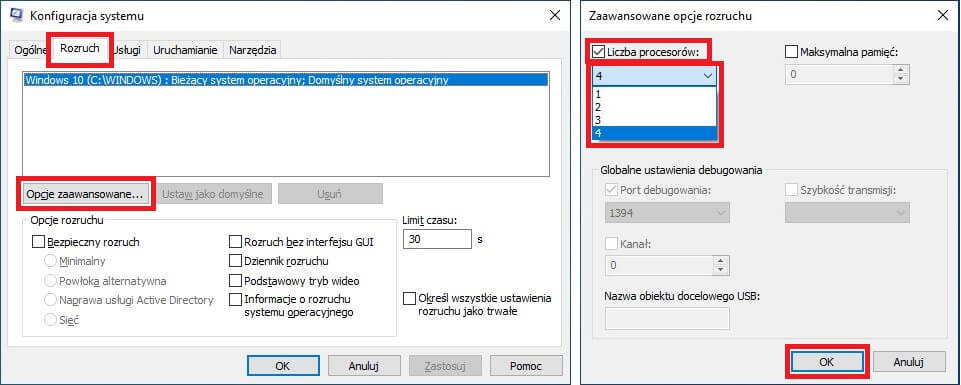Click the Limit czasu input field
The height and width of the screenshot is (385, 961).
click(437, 239)
